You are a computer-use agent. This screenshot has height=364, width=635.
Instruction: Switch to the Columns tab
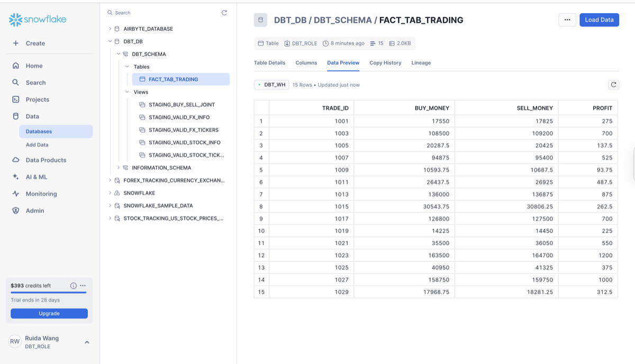pyautogui.click(x=306, y=62)
